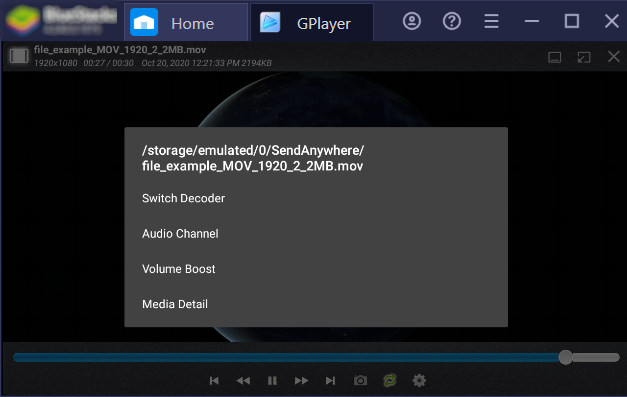
Task: Open Media Detail entry
Action: pyautogui.click(x=316, y=304)
